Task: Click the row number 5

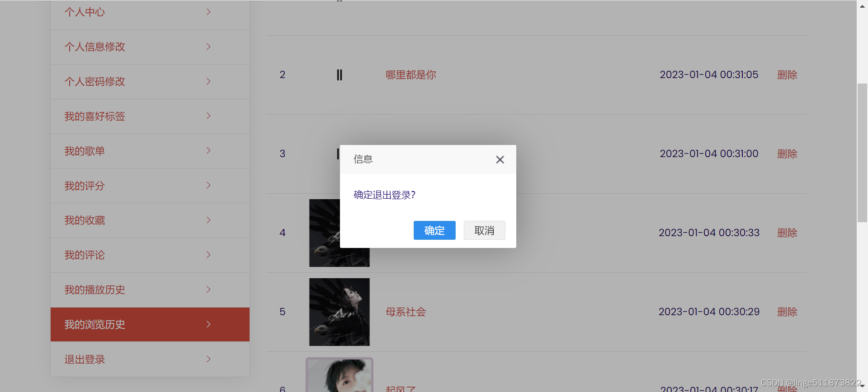Action: point(283,312)
